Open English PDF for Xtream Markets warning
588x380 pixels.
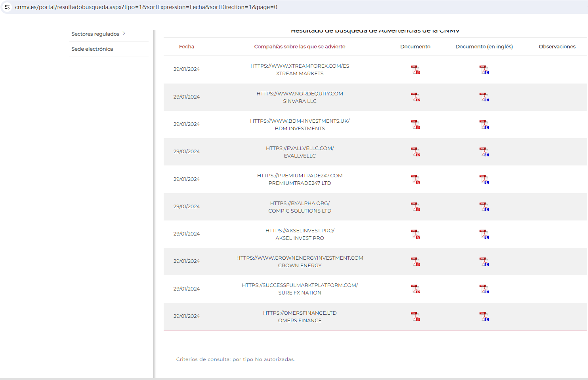pyautogui.click(x=484, y=70)
